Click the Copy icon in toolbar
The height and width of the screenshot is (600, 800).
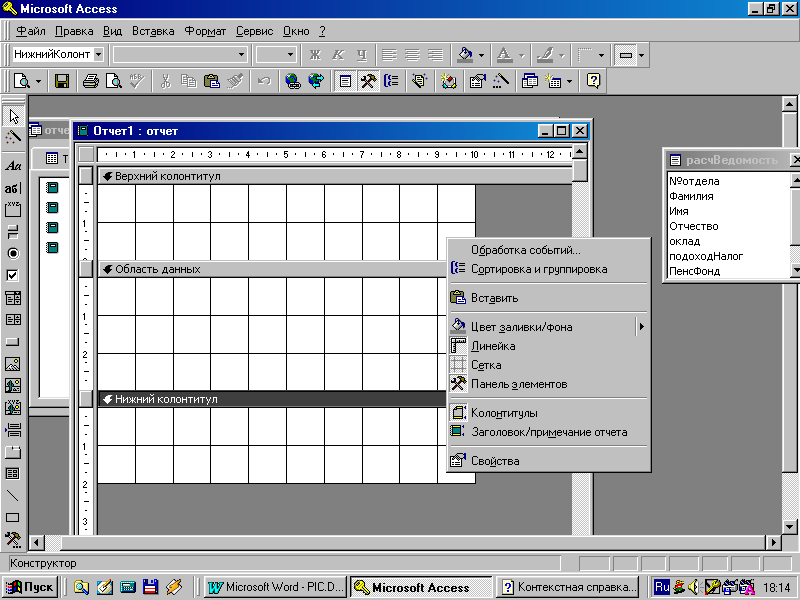point(188,81)
